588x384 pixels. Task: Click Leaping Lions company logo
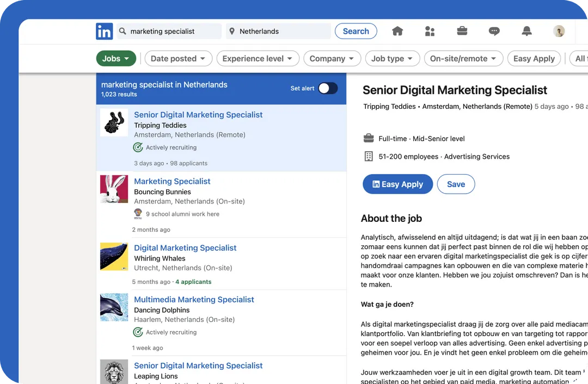pos(114,371)
